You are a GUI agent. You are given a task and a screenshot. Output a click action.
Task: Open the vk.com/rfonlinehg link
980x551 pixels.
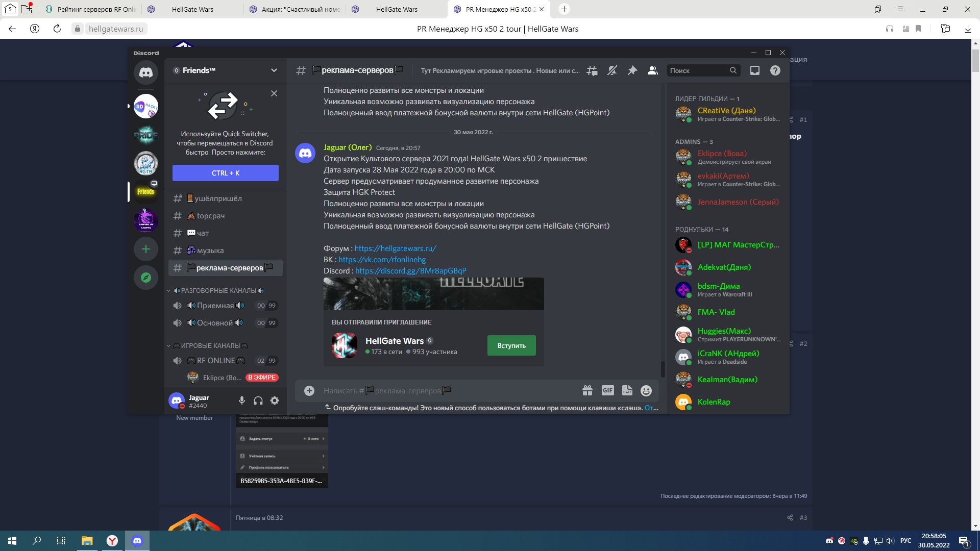click(x=382, y=260)
